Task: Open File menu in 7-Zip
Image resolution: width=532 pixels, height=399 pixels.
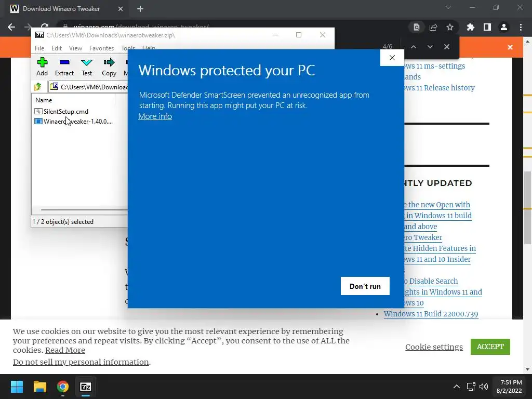Action: pyautogui.click(x=39, y=48)
